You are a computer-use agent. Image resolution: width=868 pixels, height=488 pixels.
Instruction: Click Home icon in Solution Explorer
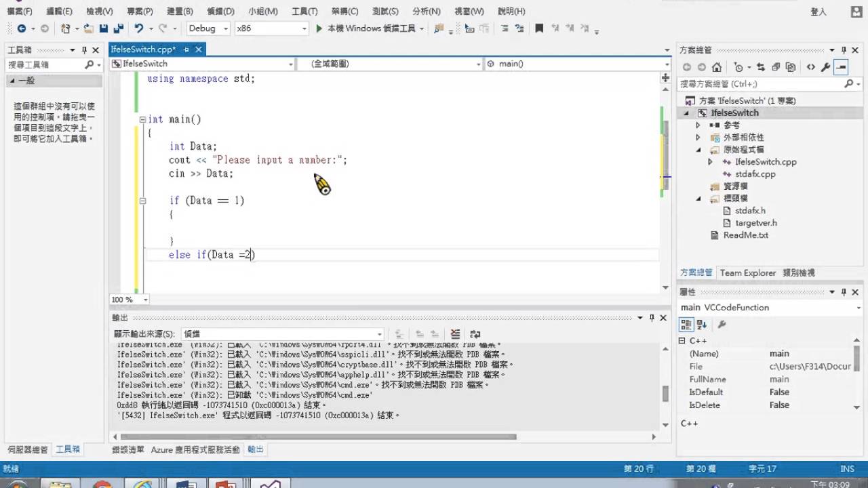717,67
